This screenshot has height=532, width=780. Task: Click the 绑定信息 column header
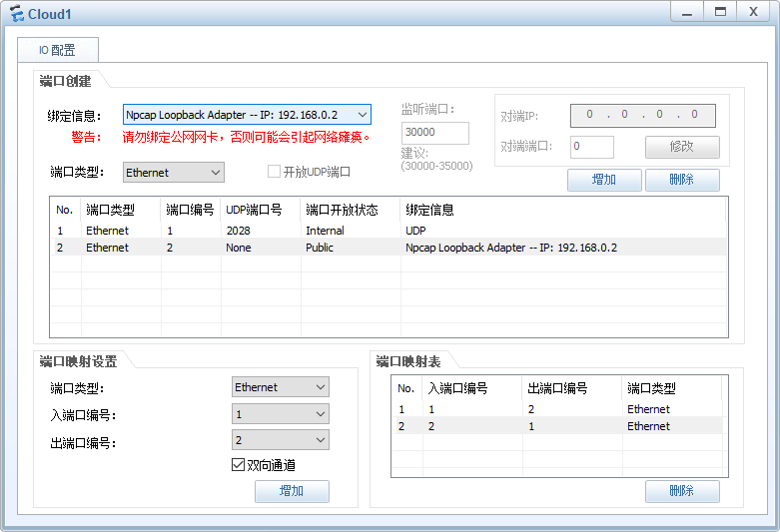[563, 210]
